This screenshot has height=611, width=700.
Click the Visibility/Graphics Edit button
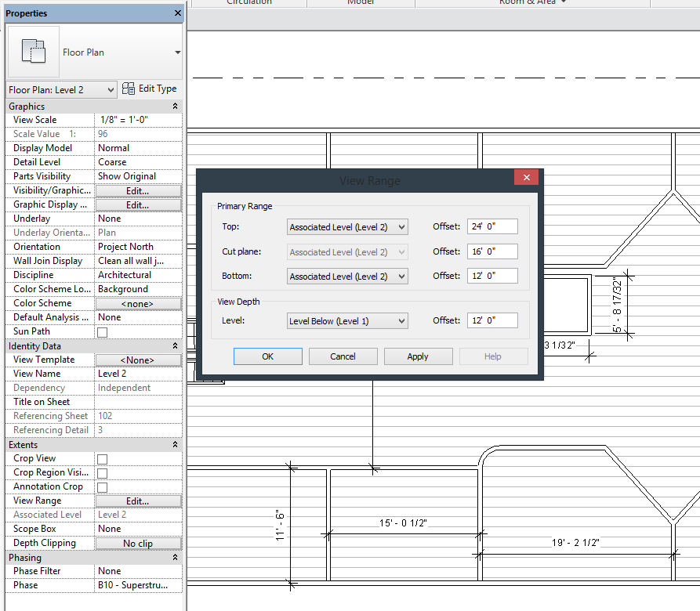click(138, 191)
